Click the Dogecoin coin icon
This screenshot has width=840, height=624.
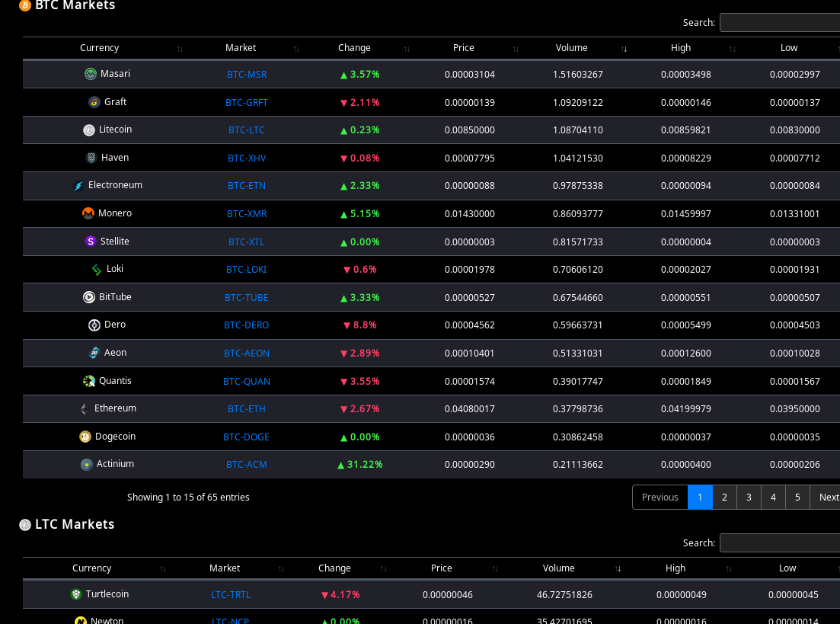tap(85, 437)
